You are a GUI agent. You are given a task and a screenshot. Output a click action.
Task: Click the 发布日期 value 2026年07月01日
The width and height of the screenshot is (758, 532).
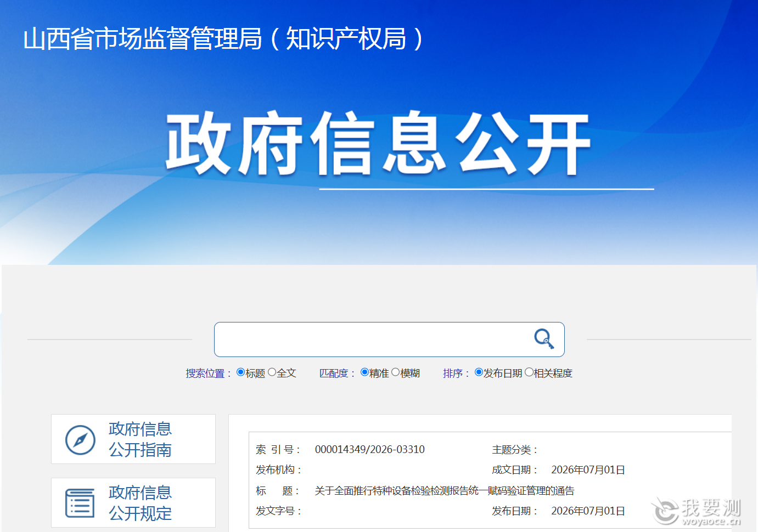click(x=588, y=511)
